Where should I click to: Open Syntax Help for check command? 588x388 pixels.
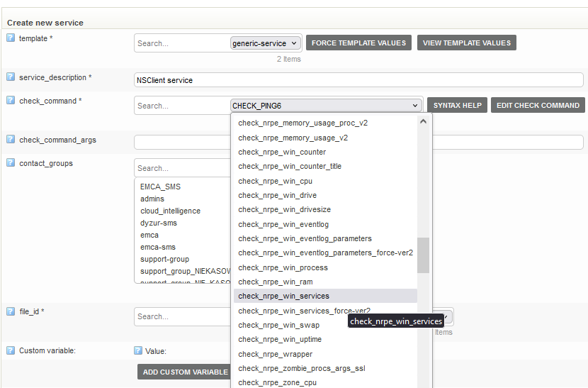(457, 106)
